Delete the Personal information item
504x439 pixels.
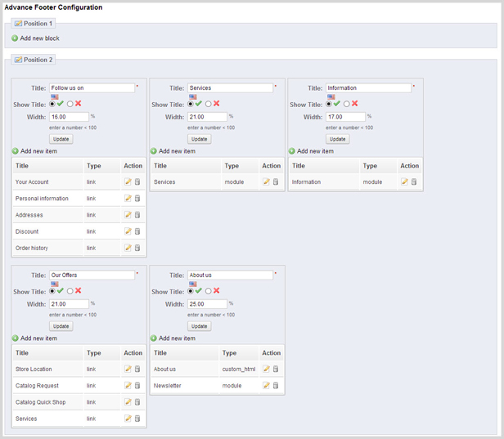137,199
